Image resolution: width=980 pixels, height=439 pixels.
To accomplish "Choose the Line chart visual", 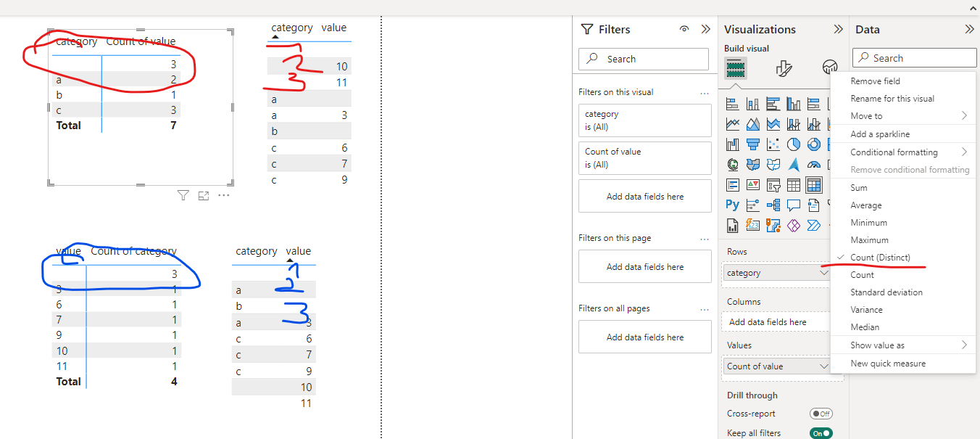I will pyautogui.click(x=732, y=124).
